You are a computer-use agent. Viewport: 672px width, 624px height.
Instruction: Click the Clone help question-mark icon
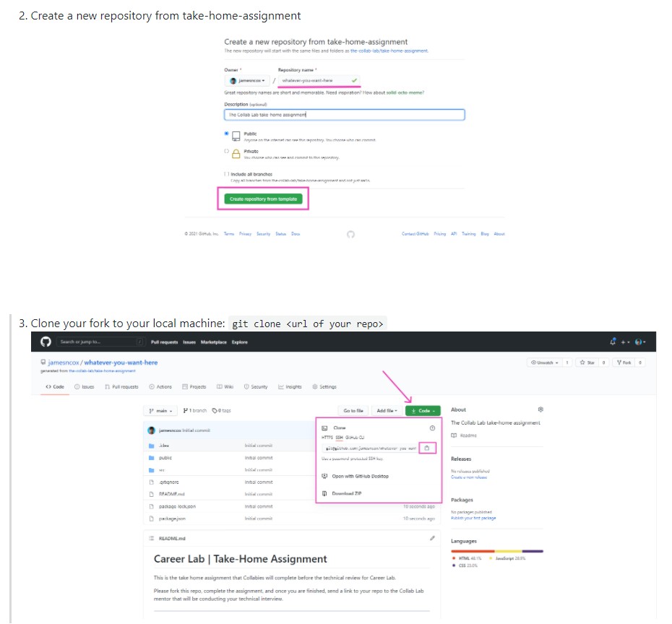click(x=432, y=428)
